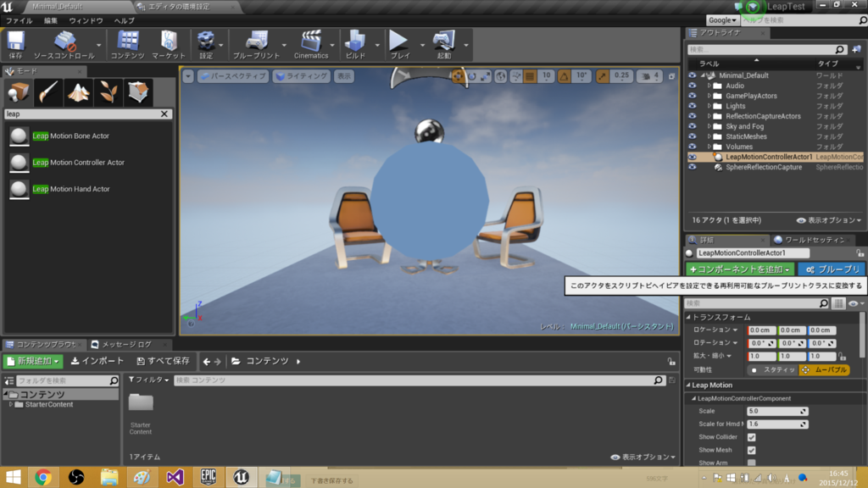Screen dimensions: 868x488
Task: Open the File (ファイル) menu
Action: coord(19,20)
